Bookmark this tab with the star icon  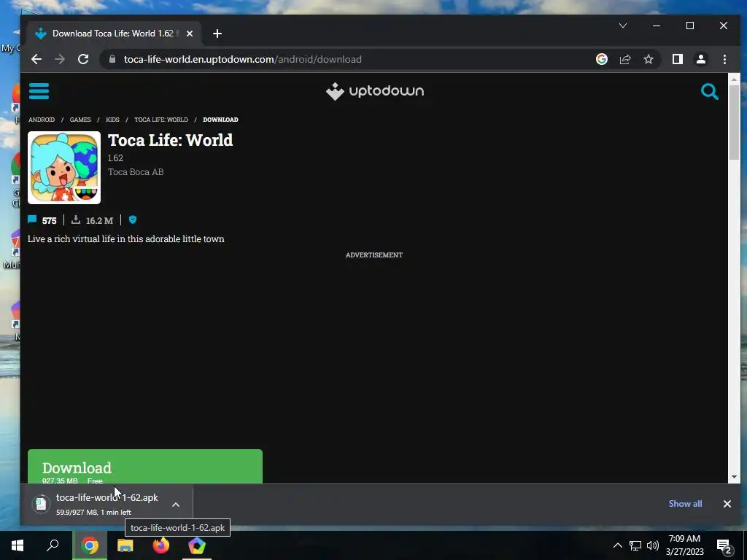(649, 59)
